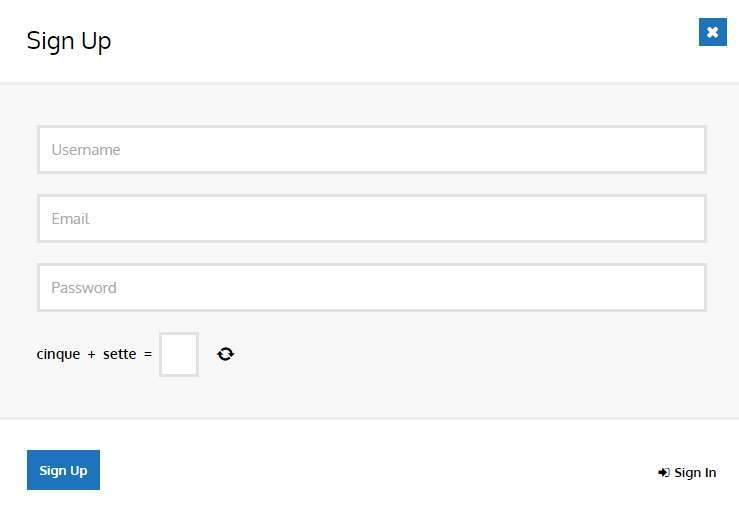Image resolution: width=739 pixels, height=513 pixels.
Task: Open the Sign In link
Action: [x=695, y=473]
